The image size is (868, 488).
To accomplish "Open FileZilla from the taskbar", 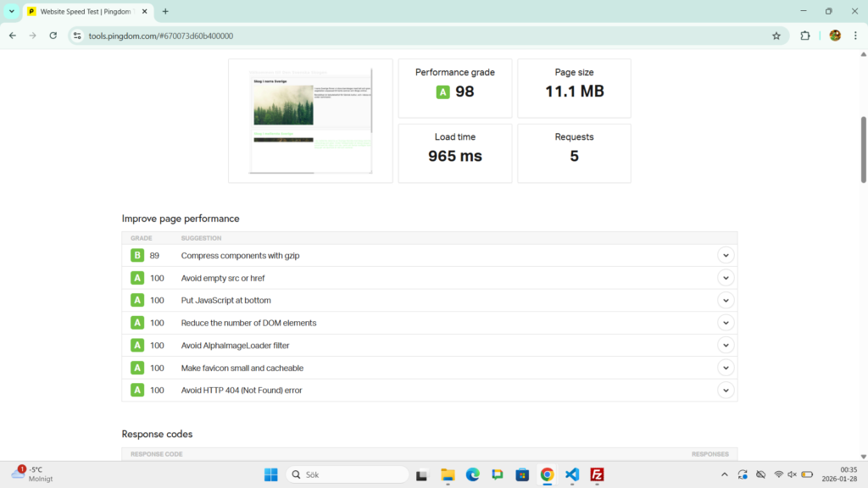I will click(597, 474).
